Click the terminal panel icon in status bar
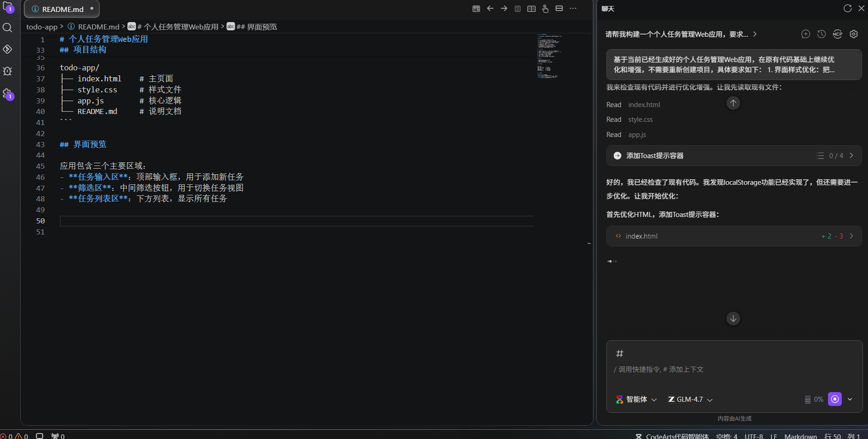This screenshot has height=439, width=868. click(40, 436)
